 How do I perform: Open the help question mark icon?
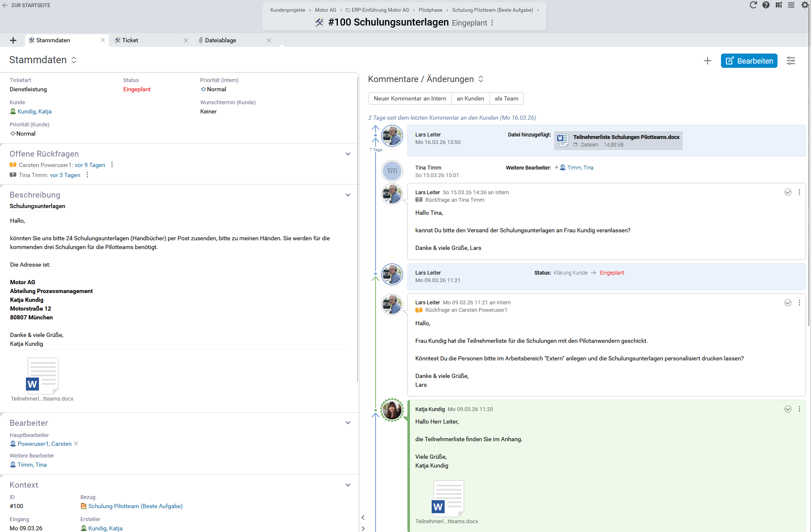pyautogui.click(x=766, y=5)
